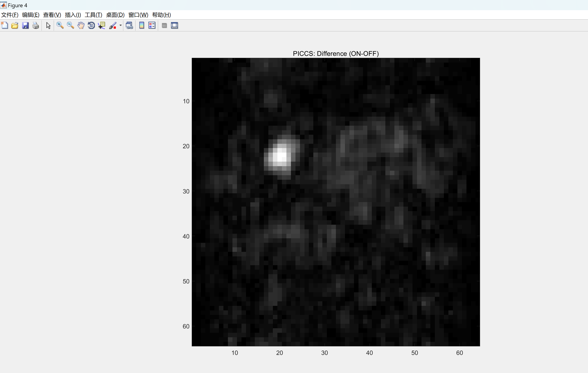Viewport: 588px width, 373px height.
Task: Open the 文件(F) menu
Action: [10, 15]
